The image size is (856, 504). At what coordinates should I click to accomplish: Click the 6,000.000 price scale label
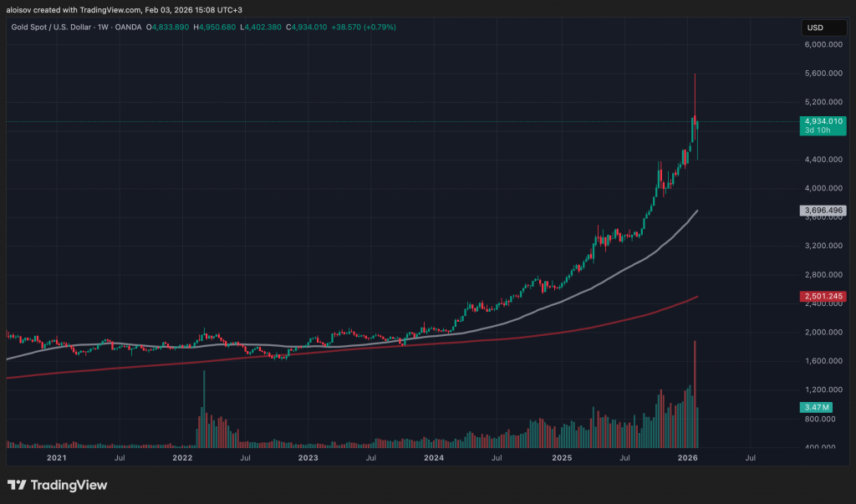[823, 45]
